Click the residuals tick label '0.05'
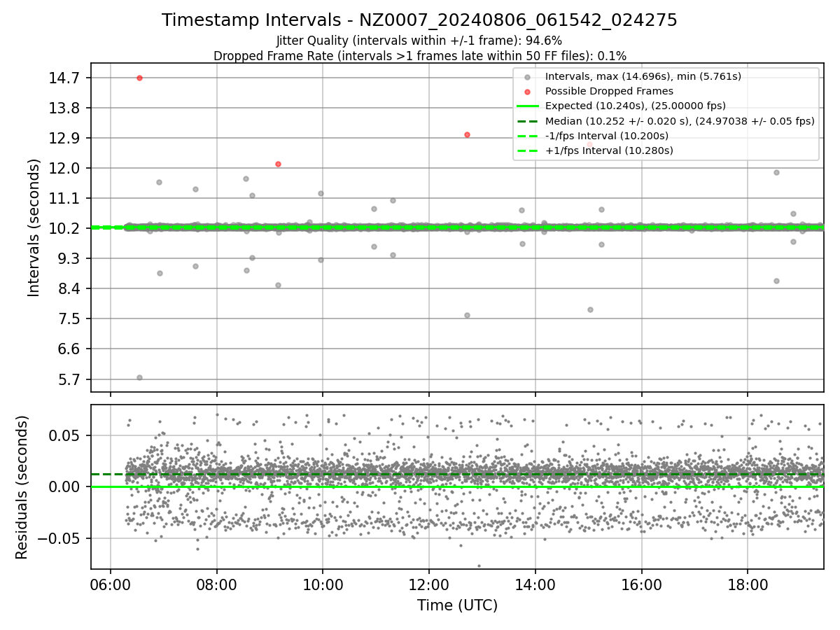840x630 pixels. 64,435
